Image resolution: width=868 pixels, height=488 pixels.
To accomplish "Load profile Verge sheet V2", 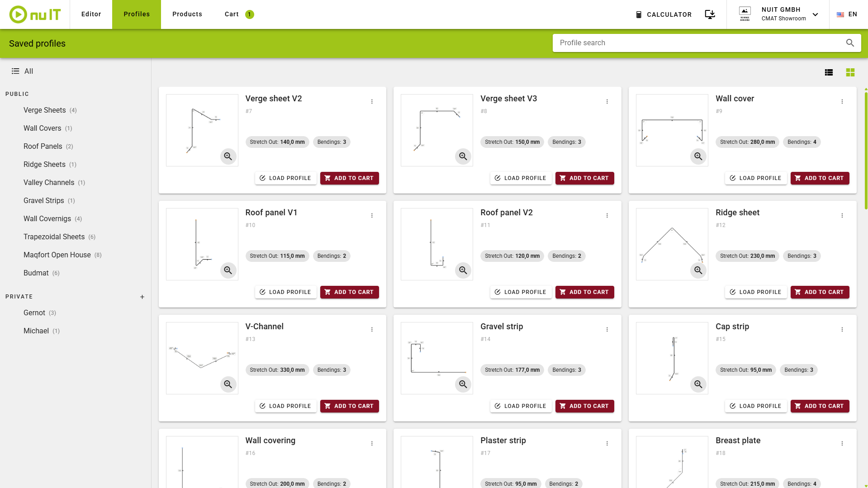I will pos(285,178).
